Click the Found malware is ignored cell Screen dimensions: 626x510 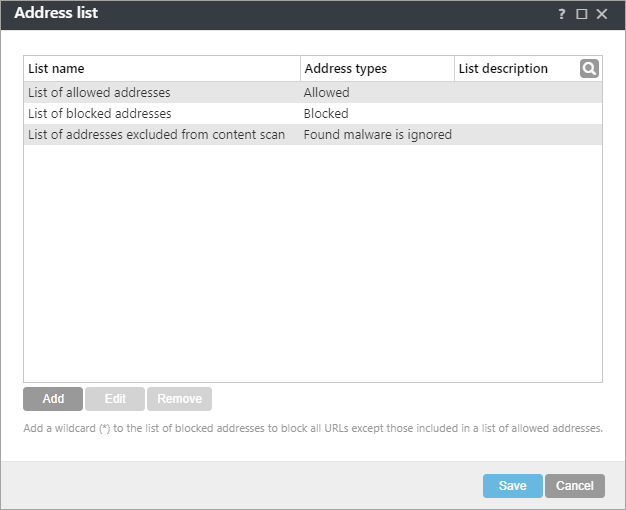378,135
